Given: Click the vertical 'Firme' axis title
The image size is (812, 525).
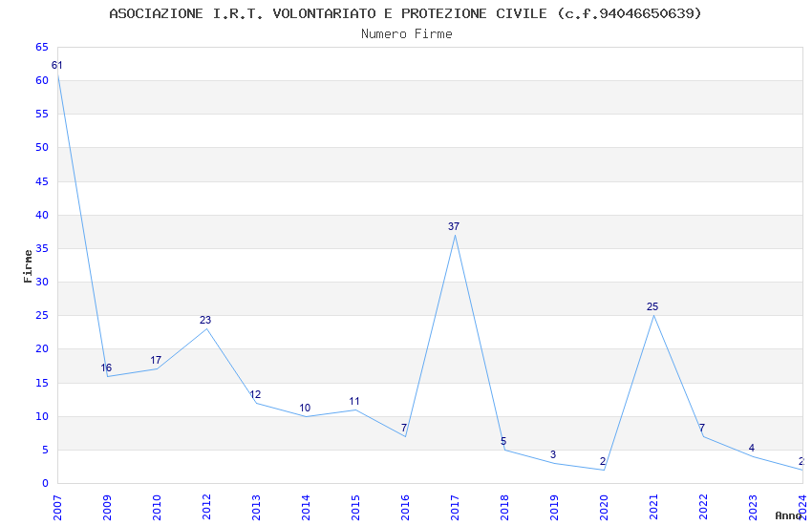Looking at the screenshot, I should [x=28, y=266].
